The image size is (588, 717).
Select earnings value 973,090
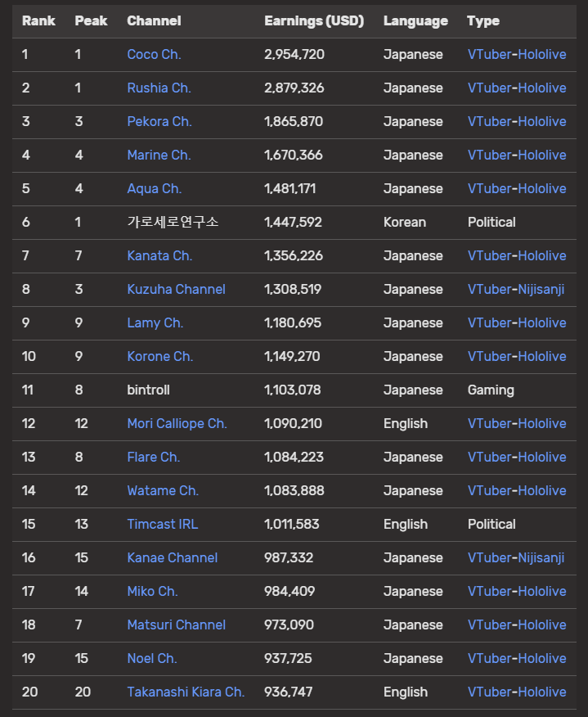pyautogui.click(x=289, y=625)
